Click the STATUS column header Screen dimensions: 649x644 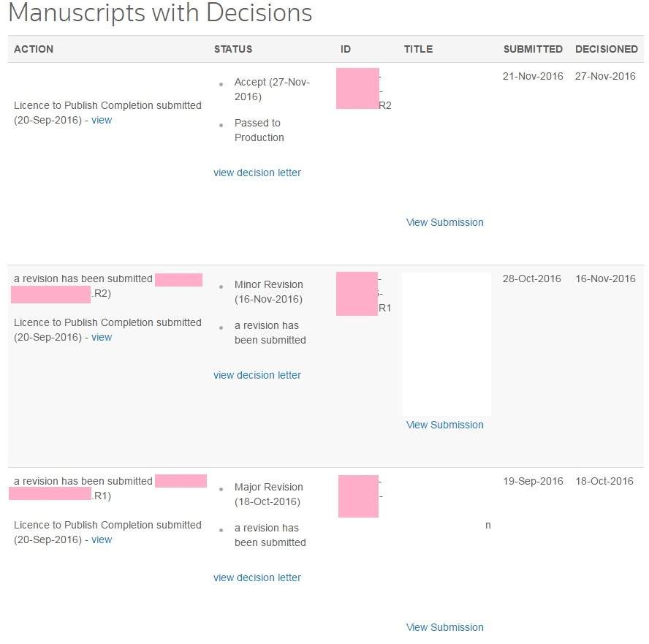[233, 49]
